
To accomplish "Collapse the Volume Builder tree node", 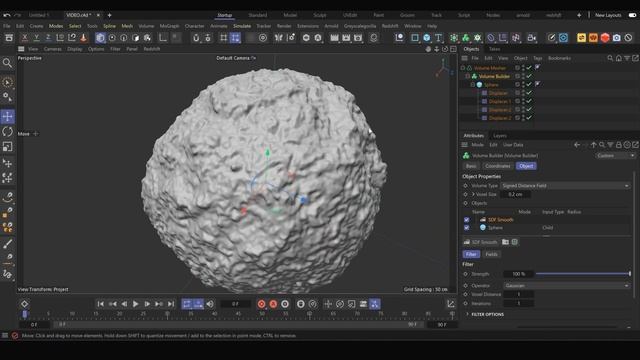I will pos(468,76).
